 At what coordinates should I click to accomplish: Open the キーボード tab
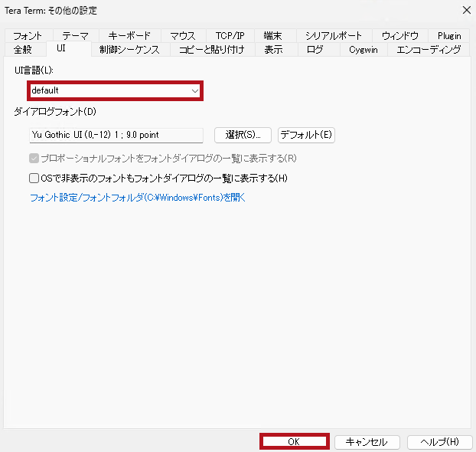(x=129, y=36)
